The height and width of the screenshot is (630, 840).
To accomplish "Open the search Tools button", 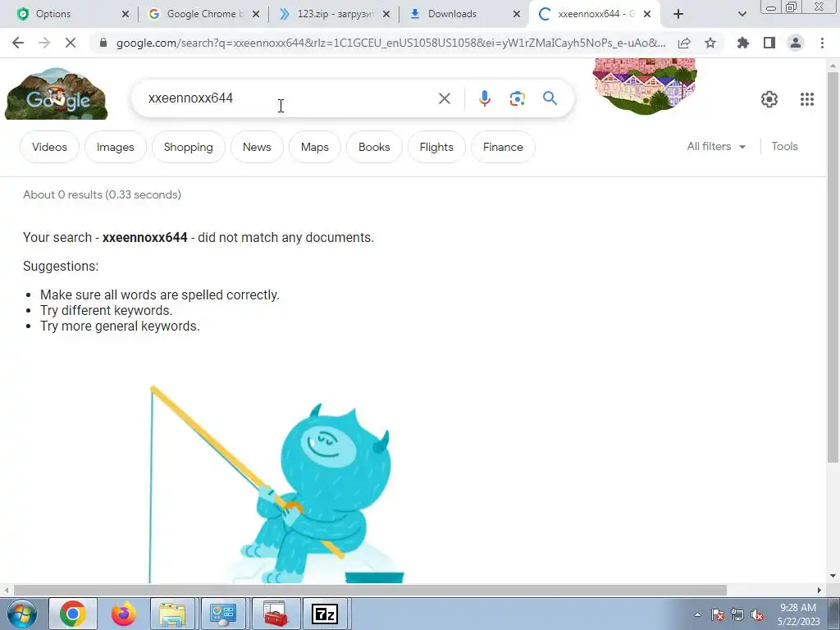I will pyautogui.click(x=784, y=146).
